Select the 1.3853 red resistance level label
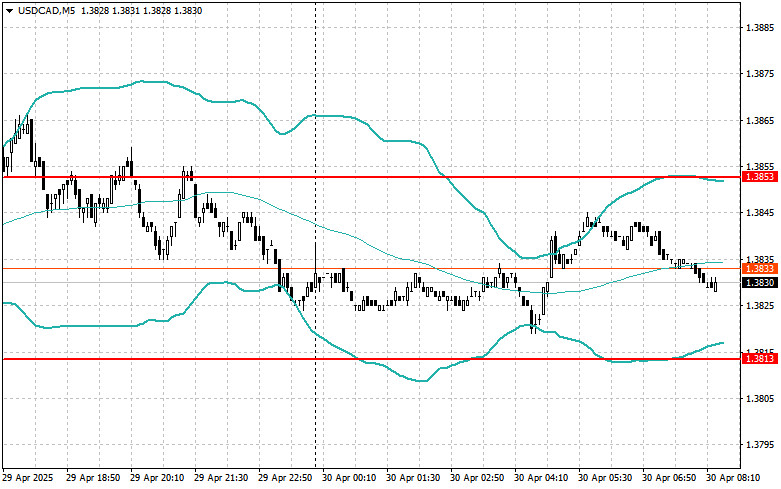 760,177
